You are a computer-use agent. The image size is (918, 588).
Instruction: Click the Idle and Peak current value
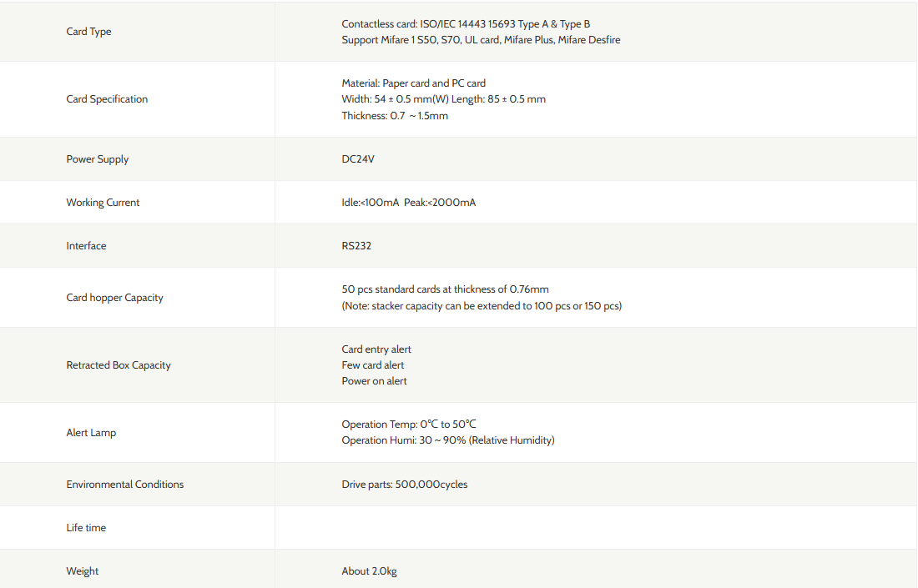(409, 203)
